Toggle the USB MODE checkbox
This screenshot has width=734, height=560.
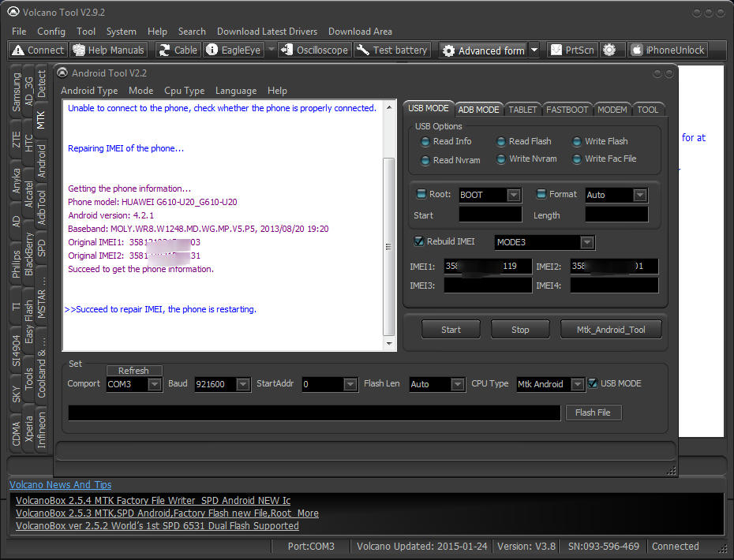click(x=593, y=383)
